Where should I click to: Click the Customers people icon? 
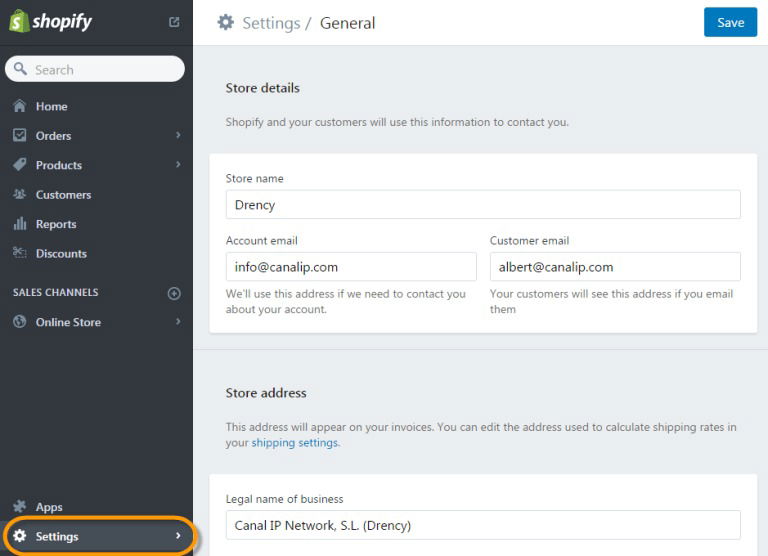point(20,194)
